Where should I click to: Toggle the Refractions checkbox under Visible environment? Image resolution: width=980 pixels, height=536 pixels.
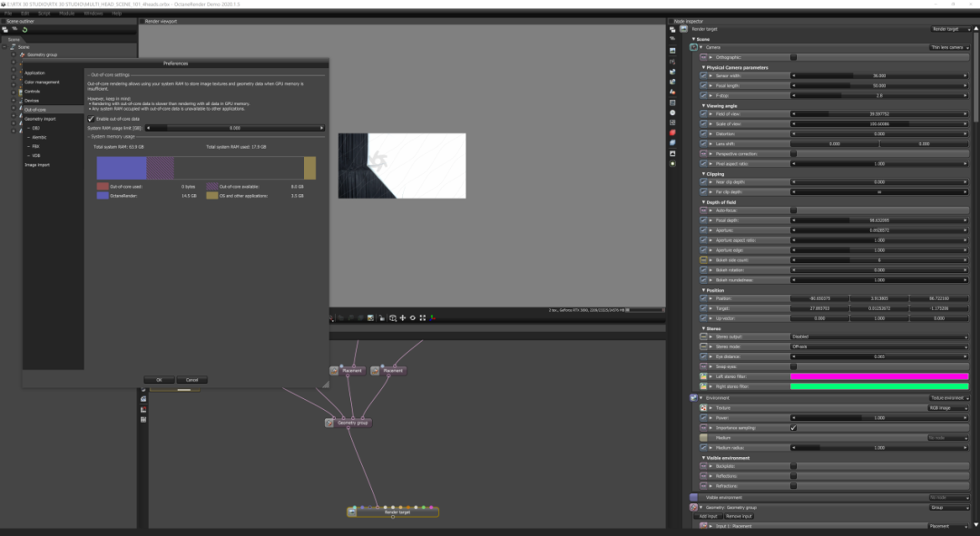coord(794,485)
